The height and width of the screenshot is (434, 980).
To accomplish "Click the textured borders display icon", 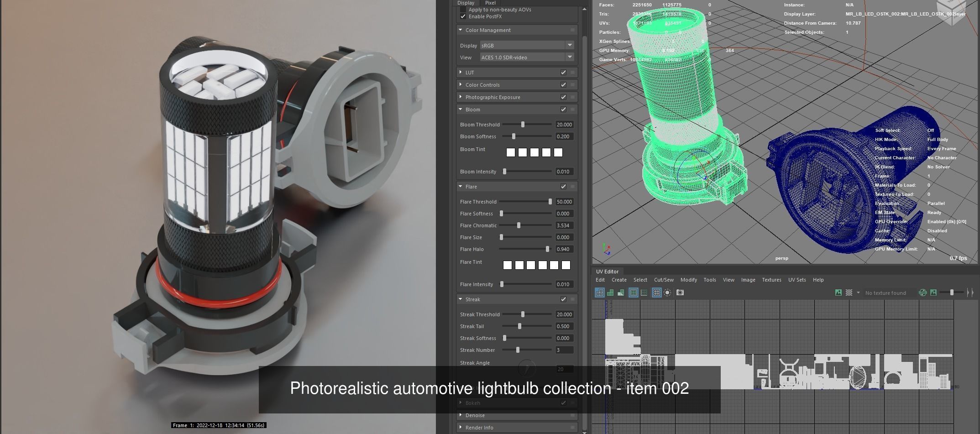I will [x=644, y=293].
